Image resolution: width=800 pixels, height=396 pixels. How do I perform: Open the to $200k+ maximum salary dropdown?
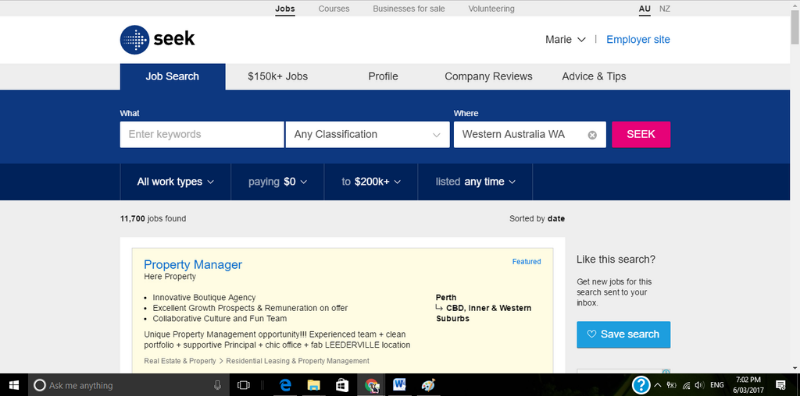[x=371, y=182]
